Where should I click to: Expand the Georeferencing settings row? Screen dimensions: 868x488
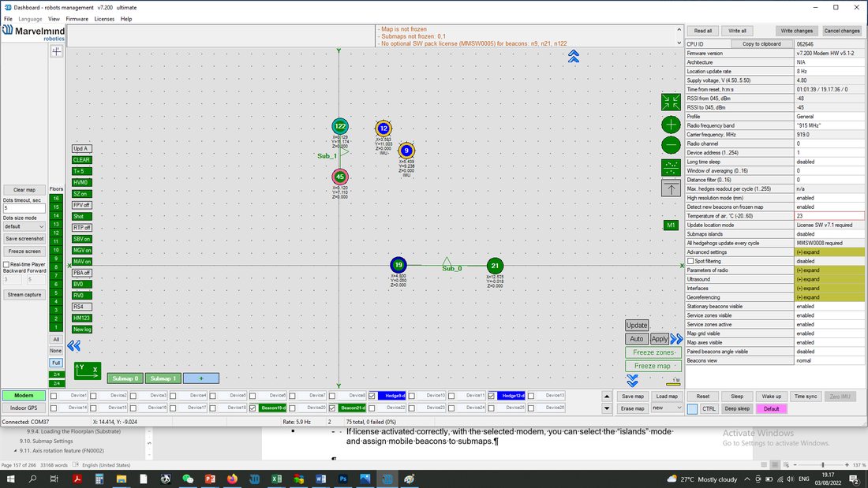829,298
